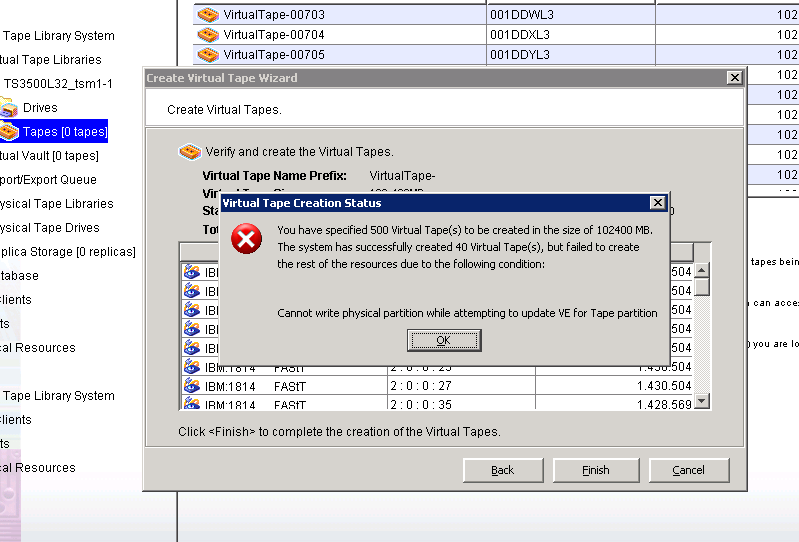Viewport: 799px width, 542px height.
Task: Select Physical Tape Libraries node
Action: click(57, 204)
